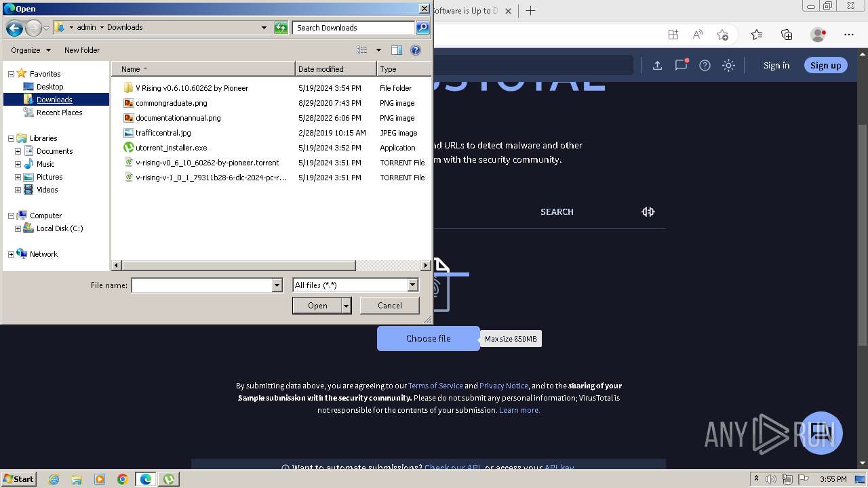This screenshot has height=488, width=868.
Task: Change view with the views icon
Action: point(362,50)
